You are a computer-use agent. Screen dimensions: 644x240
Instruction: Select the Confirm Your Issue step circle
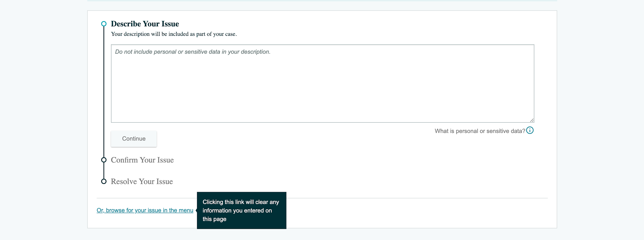[x=104, y=160]
